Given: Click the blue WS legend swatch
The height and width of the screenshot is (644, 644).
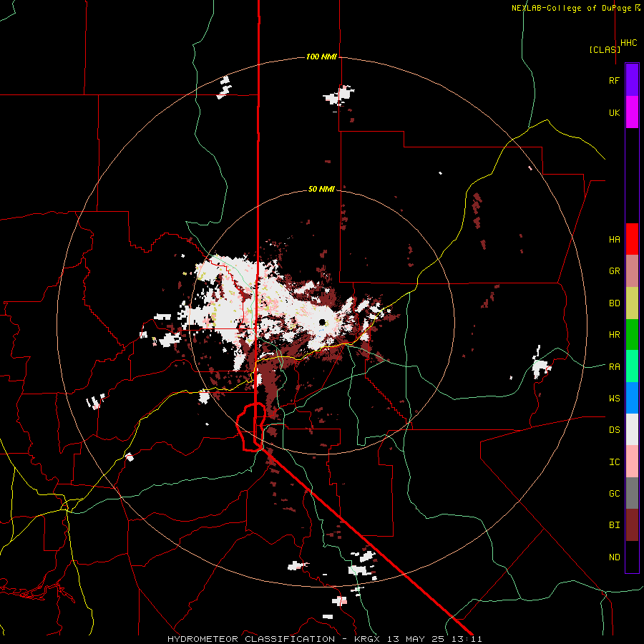Looking at the screenshot, I should (x=632, y=398).
